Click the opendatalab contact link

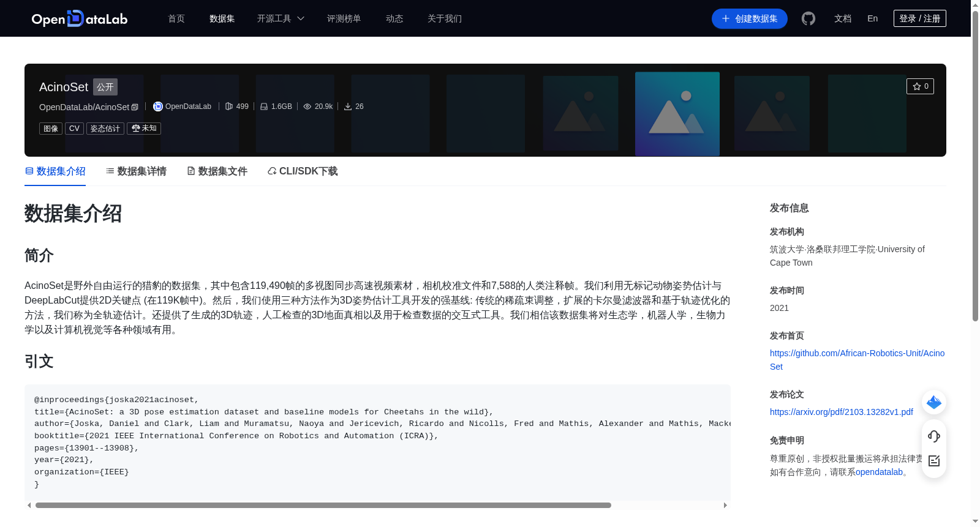(x=879, y=472)
